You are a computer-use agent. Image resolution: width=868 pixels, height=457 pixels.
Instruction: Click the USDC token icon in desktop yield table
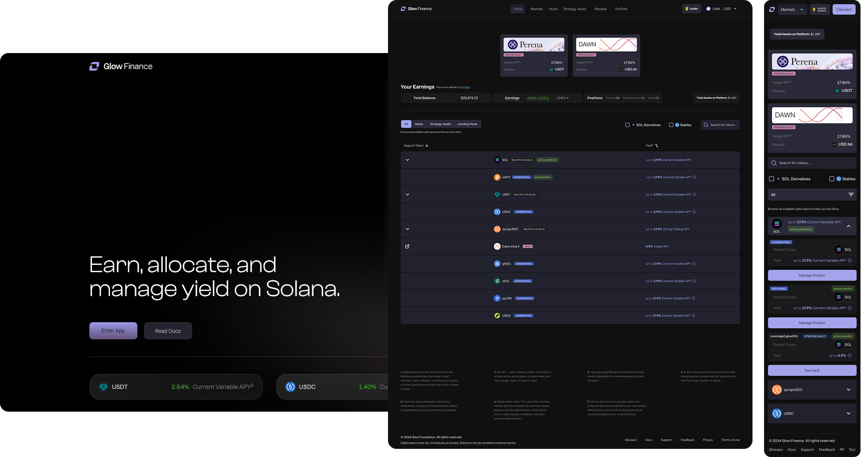pyautogui.click(x=497, y=212)
